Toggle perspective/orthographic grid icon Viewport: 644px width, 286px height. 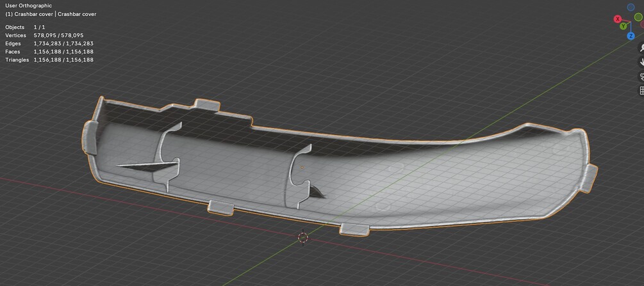point(641,91)
